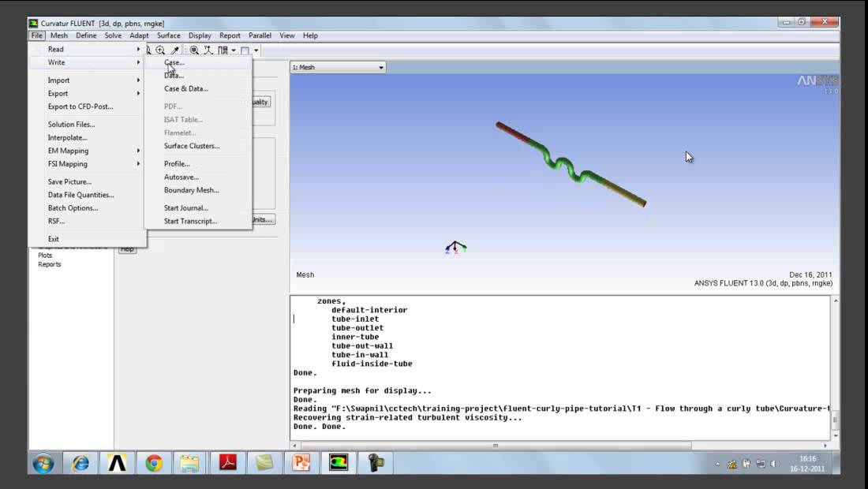Click RSF... menu entry
This screenshot has width=868, height=489.
tap(56, 222)
